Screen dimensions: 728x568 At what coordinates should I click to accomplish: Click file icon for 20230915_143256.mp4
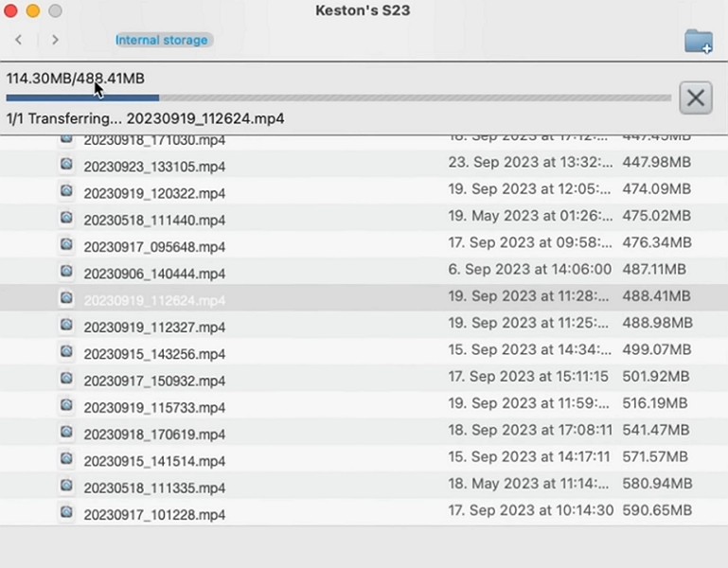66,351
